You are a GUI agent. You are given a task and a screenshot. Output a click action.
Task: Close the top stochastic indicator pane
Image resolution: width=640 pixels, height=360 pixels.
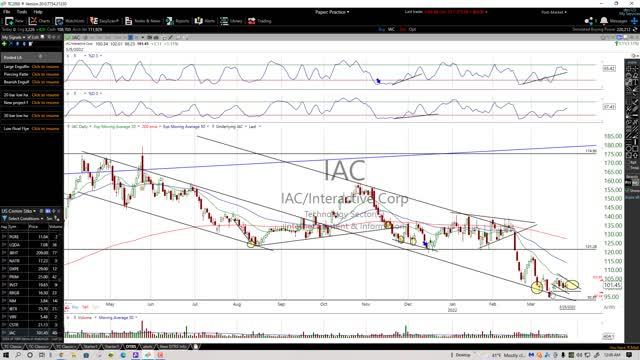point(68,56)
